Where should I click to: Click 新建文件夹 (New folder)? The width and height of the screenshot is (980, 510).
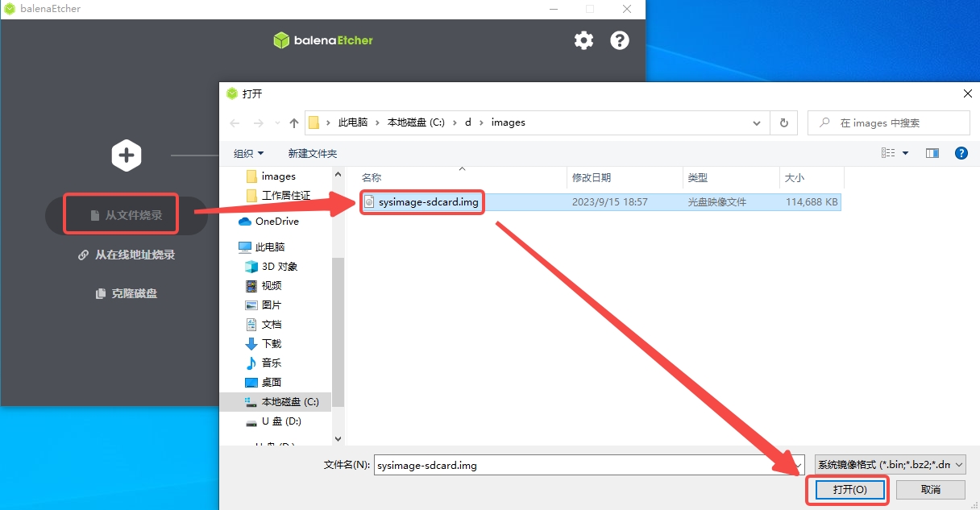pos(313,153)
